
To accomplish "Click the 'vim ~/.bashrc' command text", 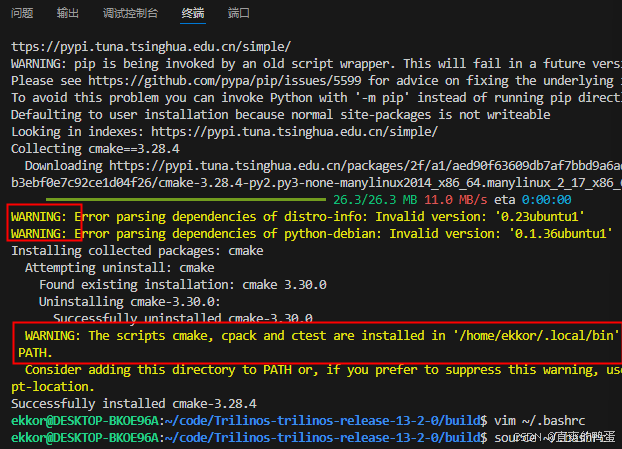I will pos(539,421).
